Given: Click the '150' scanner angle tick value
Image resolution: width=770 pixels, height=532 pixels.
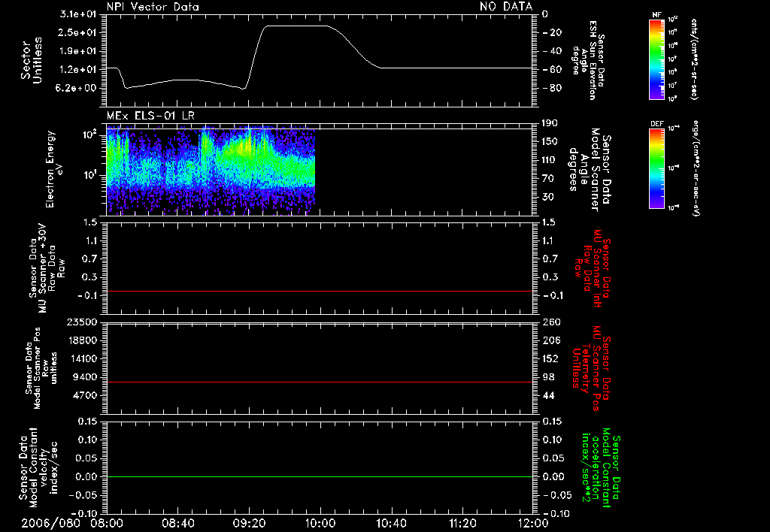Looking at the screenshot, I should point(550,142).
